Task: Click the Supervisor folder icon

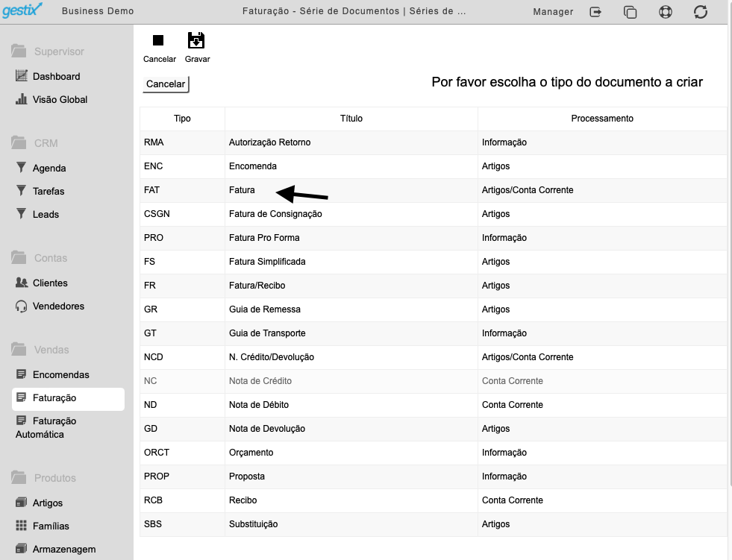Action: [19, 51]
